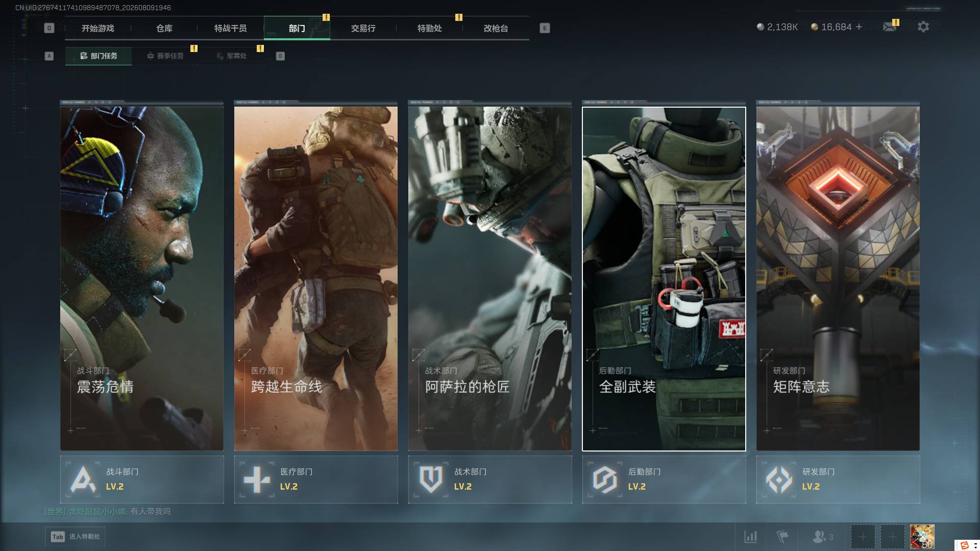Open the settings gear

coord(923,27)
